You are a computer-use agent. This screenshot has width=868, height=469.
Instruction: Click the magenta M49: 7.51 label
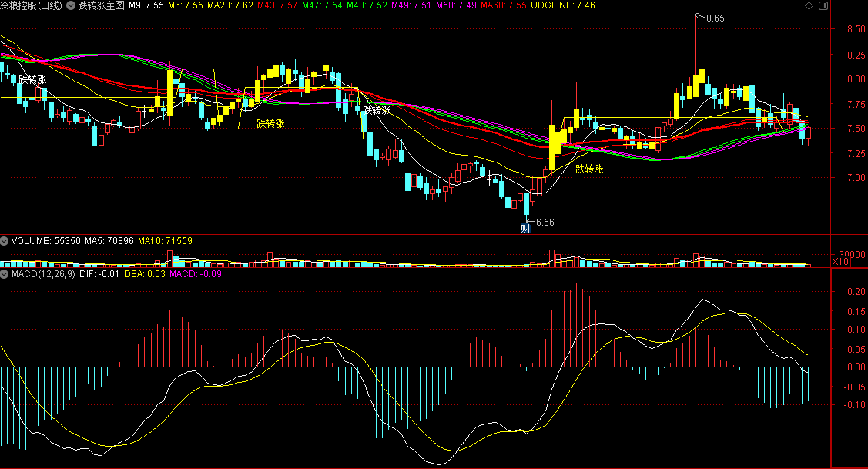pyautogui.click(x=411, y=5)
